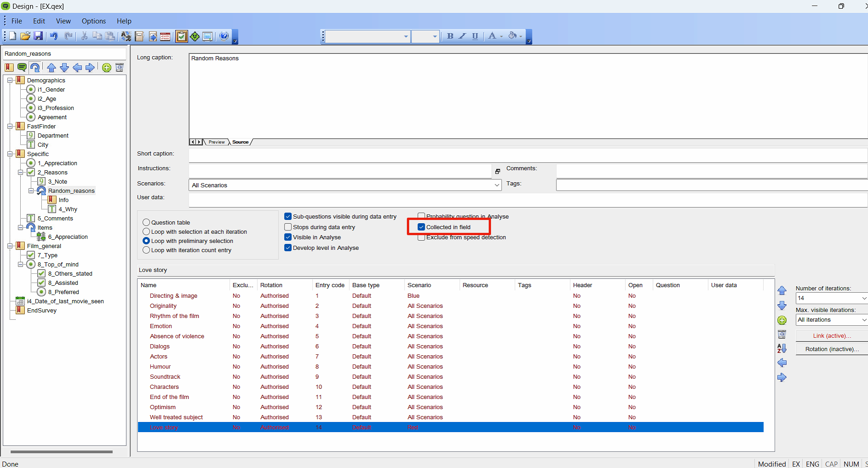Click the monitor screen icon in toolbar
The image size is (868, 468).
click(207, 36)
